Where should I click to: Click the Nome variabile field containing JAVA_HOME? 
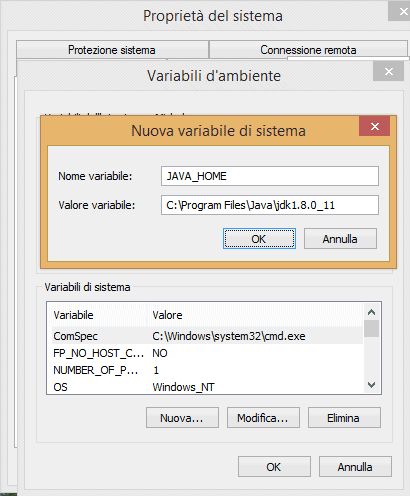[270, 176]
